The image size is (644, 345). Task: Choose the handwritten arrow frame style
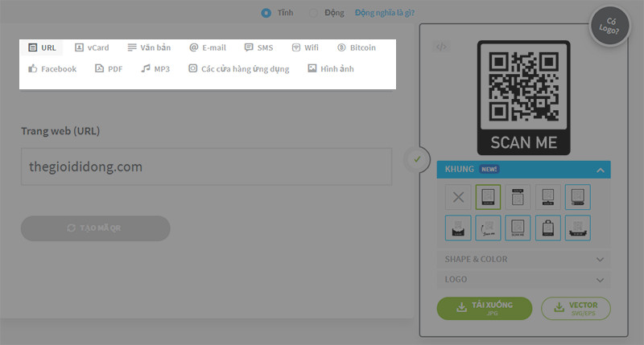(x=488, y=228)
